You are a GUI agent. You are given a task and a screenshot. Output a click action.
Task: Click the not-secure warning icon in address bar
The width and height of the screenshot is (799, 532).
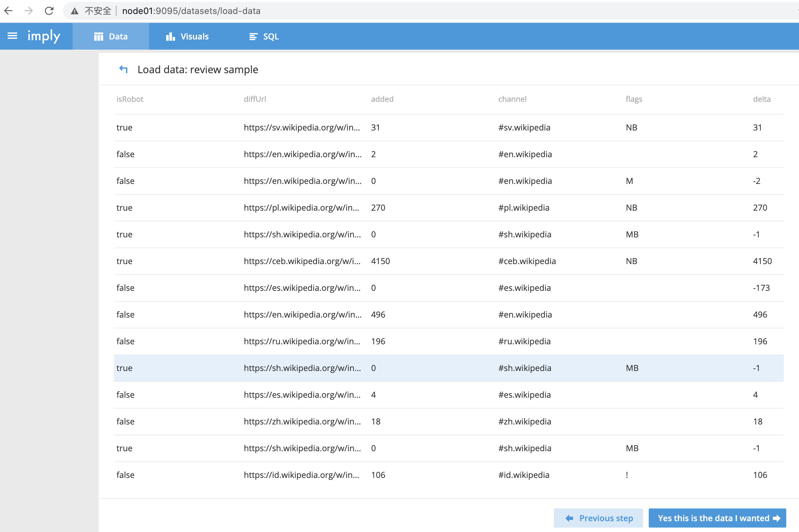pyautogui.click(x=75, y=11)
